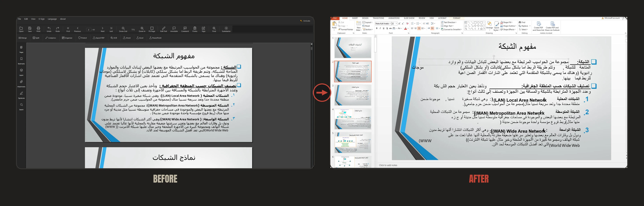Select the Fit Page tool in the PDF editor
Screen dimensions: 644x206
point(152,29)
